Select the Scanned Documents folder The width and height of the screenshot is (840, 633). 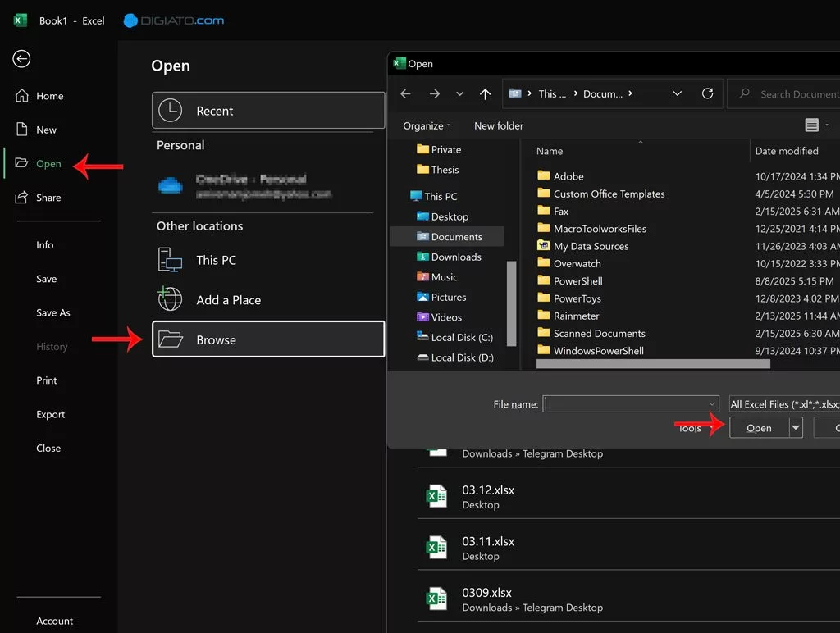pos(591,333)
